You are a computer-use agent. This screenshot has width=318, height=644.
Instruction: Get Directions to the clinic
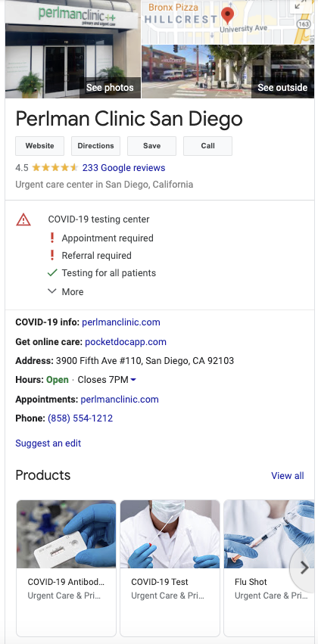(95, 146)
